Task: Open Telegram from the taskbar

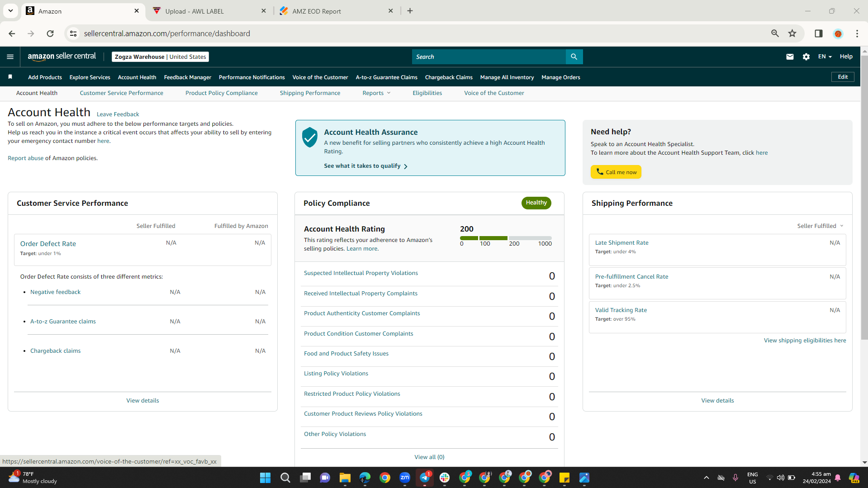Action: (x=425, y=478)
